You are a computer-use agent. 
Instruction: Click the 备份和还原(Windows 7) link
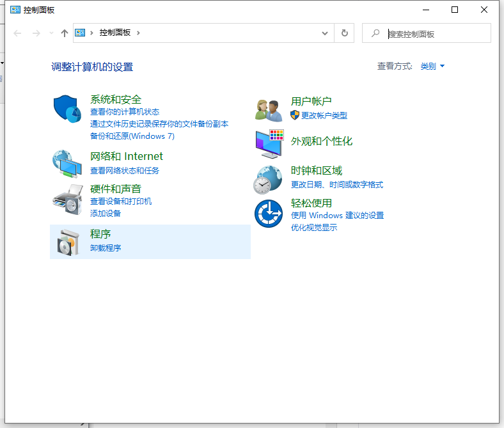point(132,136)
